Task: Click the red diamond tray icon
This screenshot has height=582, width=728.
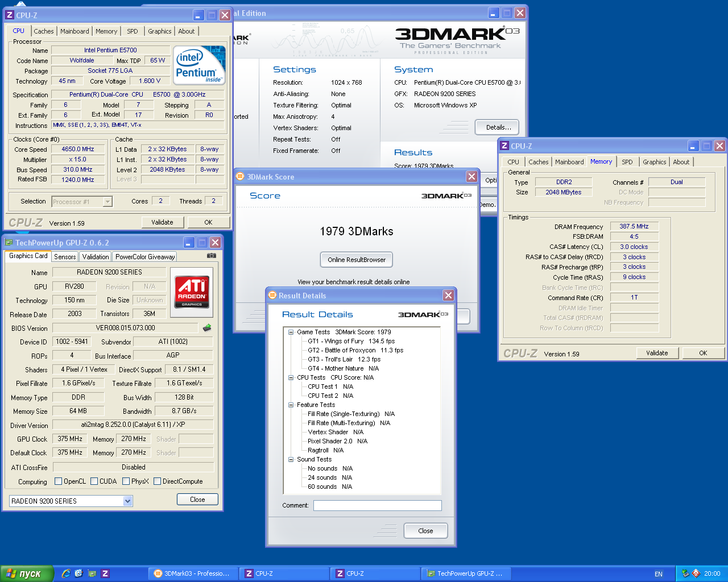Action: click(696, 573)
